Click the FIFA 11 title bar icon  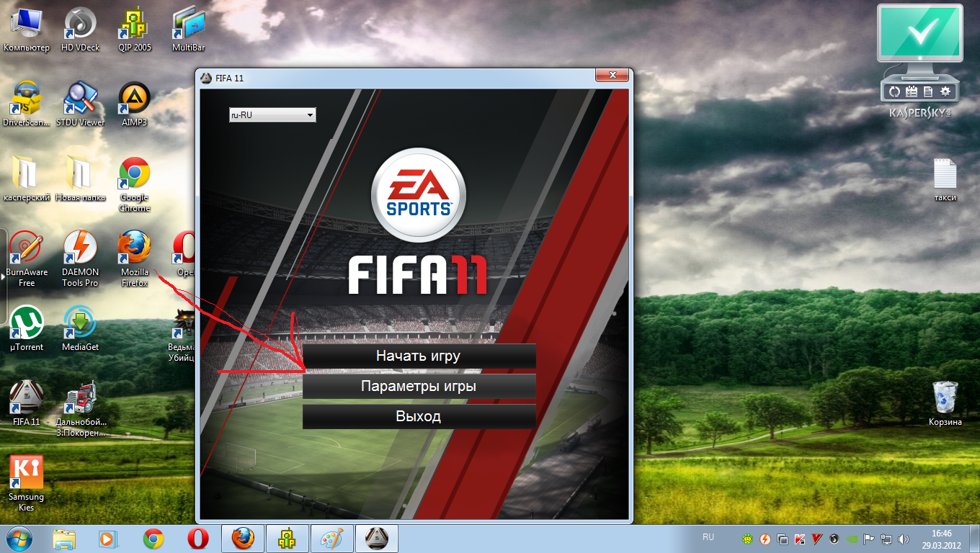coord(206,78)
